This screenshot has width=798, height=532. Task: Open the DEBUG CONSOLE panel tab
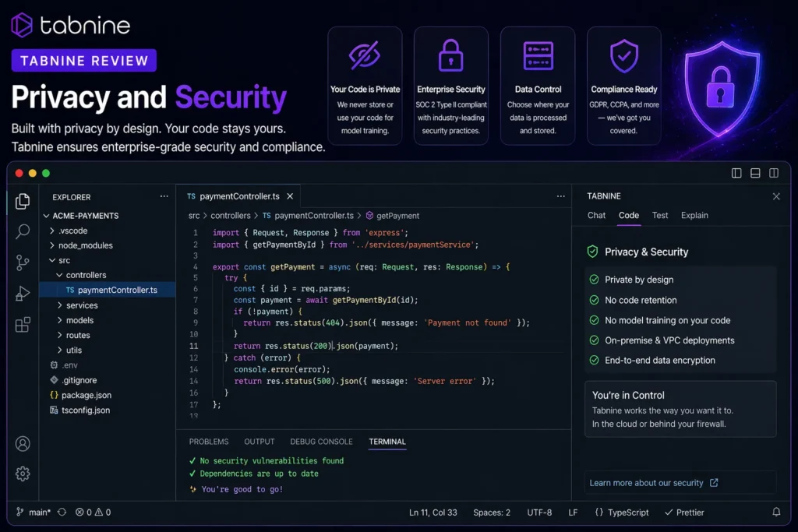click(321, 442)
